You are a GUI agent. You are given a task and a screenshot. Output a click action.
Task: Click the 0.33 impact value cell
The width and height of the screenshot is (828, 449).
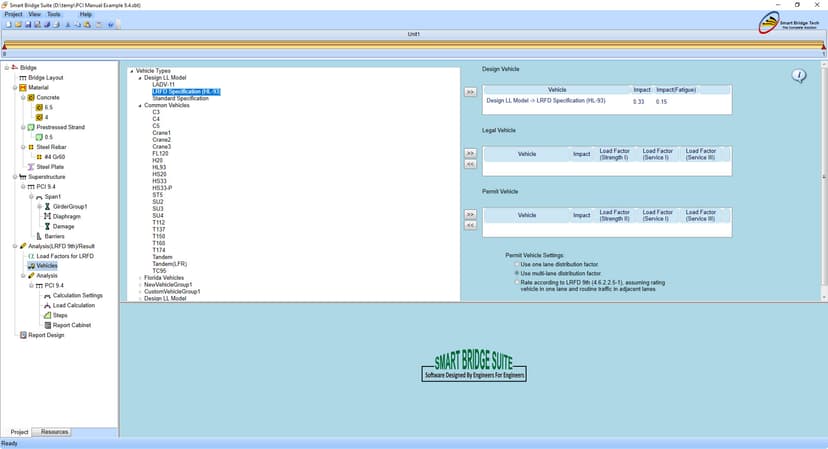(x=638, y=101)
